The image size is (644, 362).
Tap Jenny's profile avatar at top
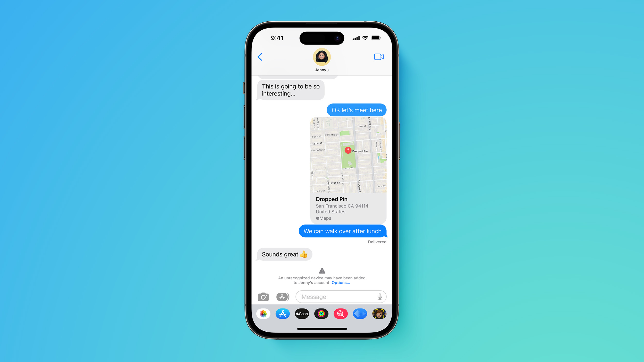(x=321, y=57)
